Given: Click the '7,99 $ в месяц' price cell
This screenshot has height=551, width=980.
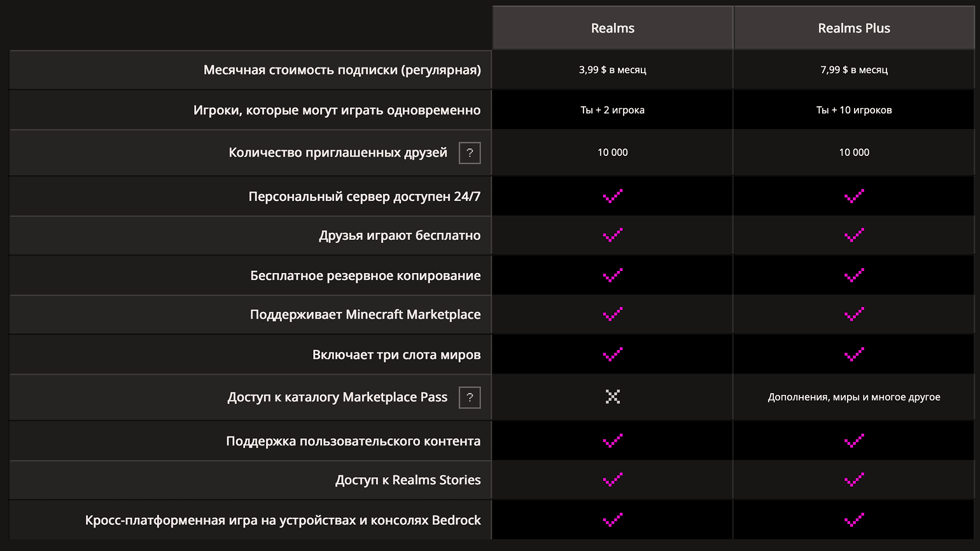Looking at the screenshot, I should tap(854, 70).
